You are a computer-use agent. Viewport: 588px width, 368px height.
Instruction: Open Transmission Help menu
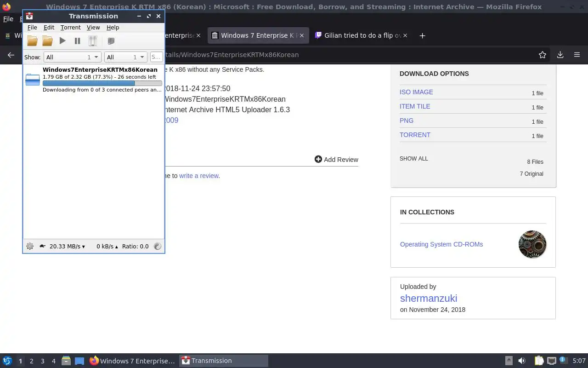tap(113, 28)
